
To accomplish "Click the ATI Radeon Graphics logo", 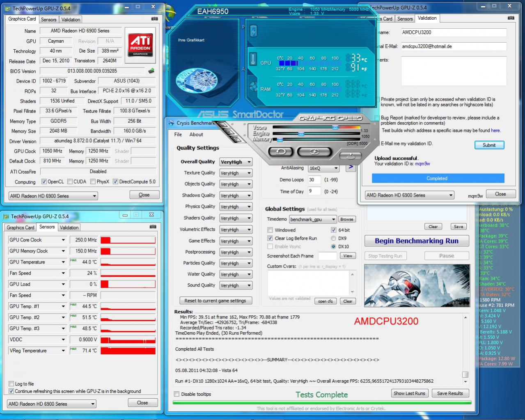I will (x=140, y=45).
